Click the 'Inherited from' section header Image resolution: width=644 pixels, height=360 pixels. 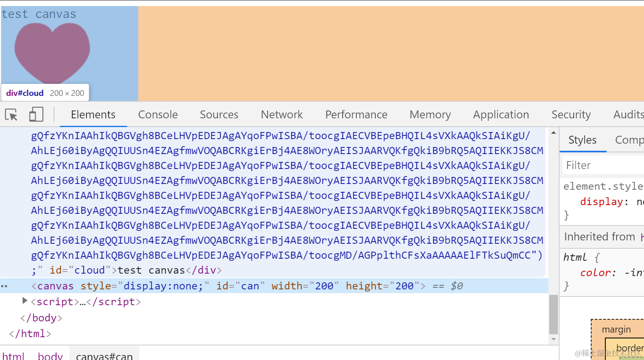coord(600,237)
